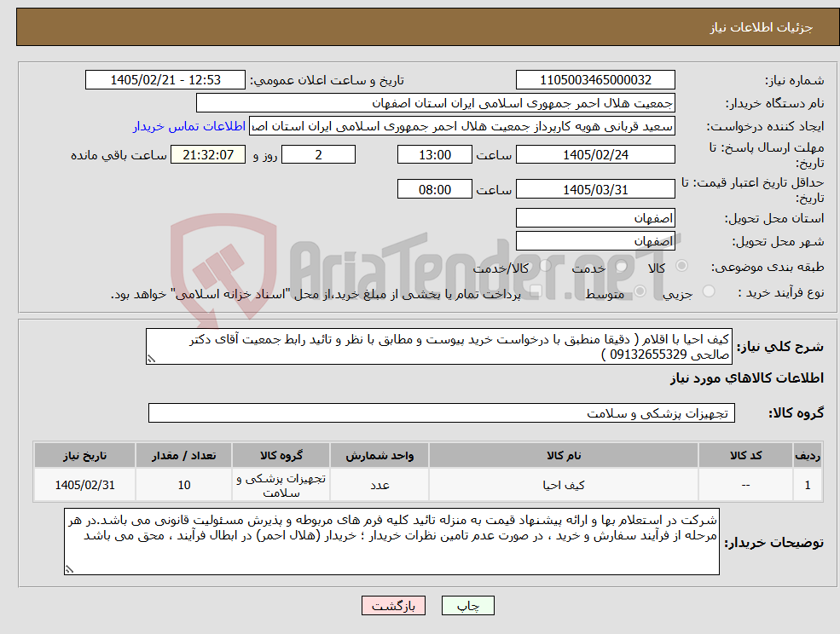Viewport: 840px width, 634px height.
Task: Click the price validity date 1405/03/31
Action: [595, 189]
